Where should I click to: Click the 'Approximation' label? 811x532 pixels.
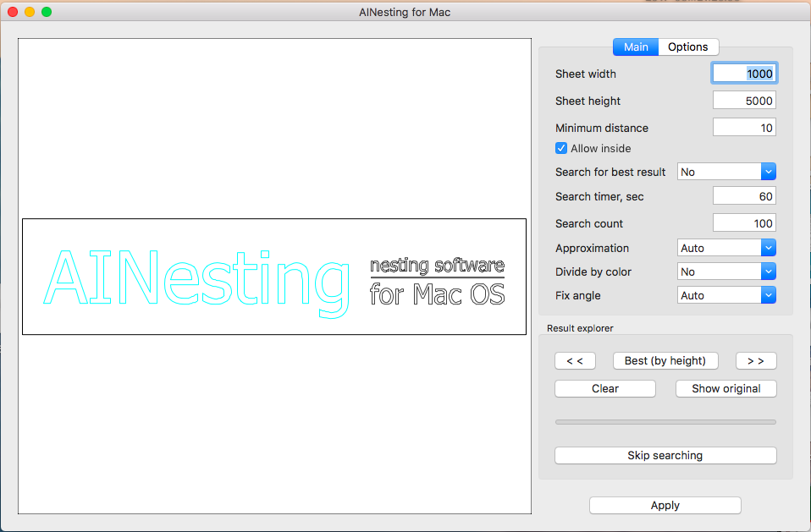coord(593,248)
